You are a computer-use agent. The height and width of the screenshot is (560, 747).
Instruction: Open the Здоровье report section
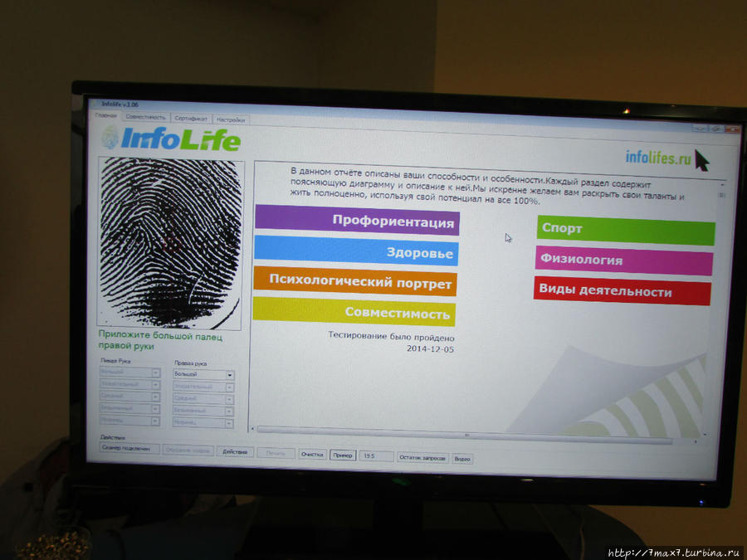(x=356, y=251)
